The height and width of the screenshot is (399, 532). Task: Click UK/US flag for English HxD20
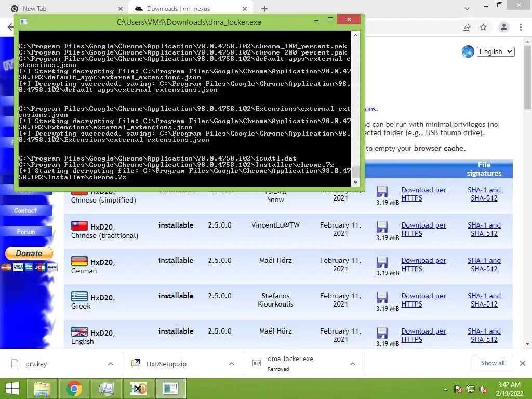(x=79, y=331)
